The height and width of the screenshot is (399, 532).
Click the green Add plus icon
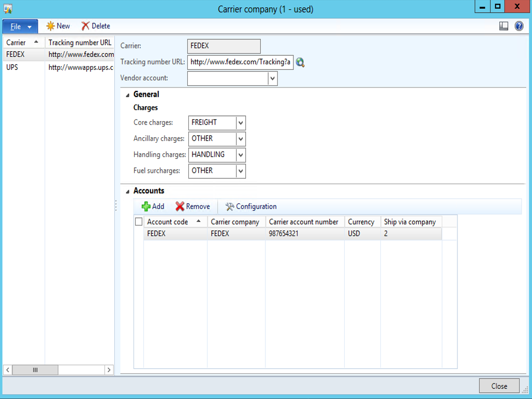(146, 206)
